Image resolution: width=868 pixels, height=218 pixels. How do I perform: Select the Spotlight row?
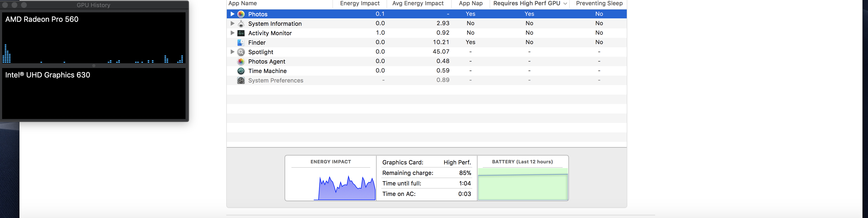pos(427,51)
